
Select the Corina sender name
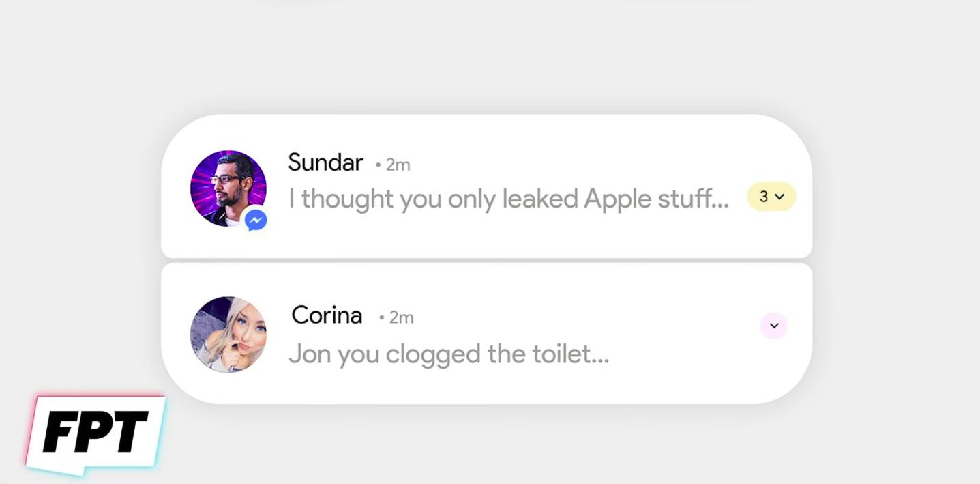(x=327, y=315)
